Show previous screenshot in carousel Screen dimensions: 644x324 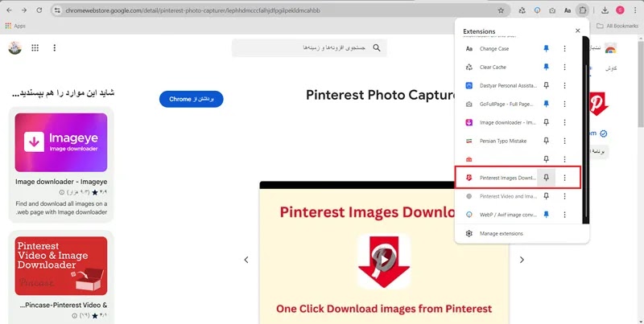pyautogui.click(x=246, y=260)
